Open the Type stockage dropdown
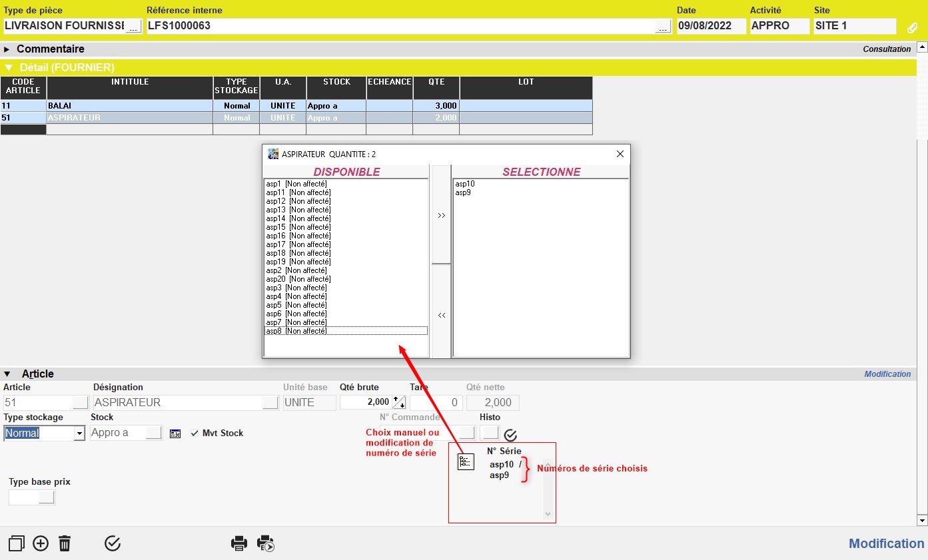The width and height of the screenshot is (928, 560). (x=79, y=433)
